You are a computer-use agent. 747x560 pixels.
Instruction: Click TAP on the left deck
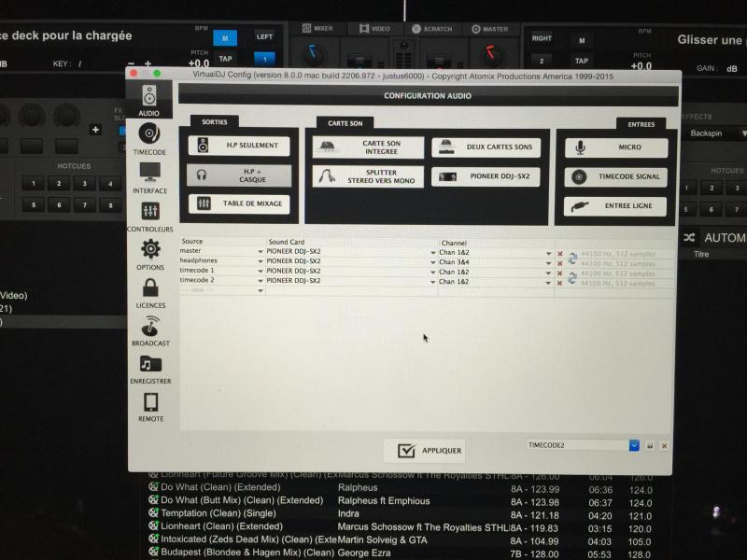point(225,59)
